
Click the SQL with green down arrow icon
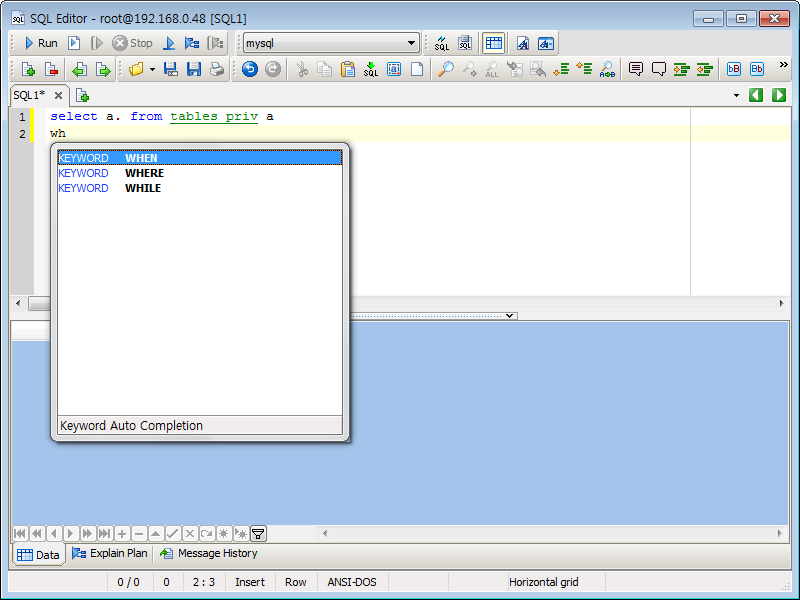pos(371,69)
